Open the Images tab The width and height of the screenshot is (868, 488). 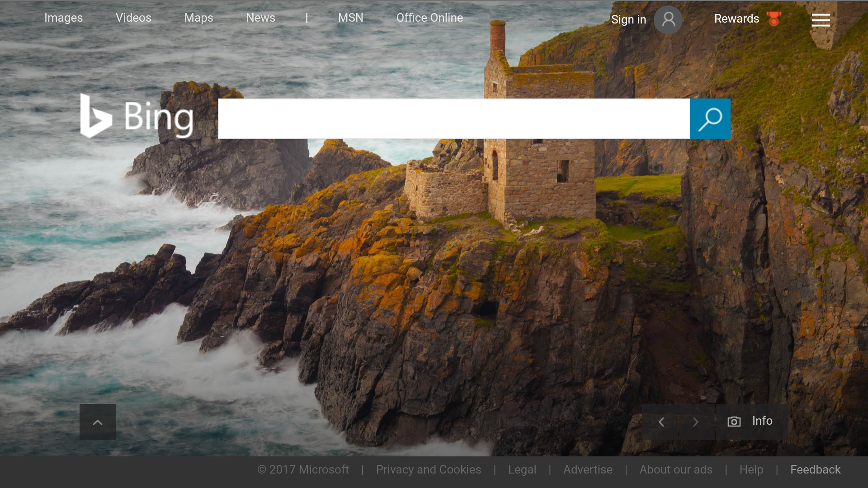point(63,18)
